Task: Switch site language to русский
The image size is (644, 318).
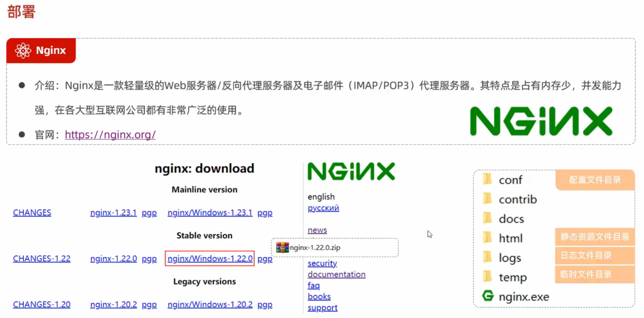Action: 323,208
